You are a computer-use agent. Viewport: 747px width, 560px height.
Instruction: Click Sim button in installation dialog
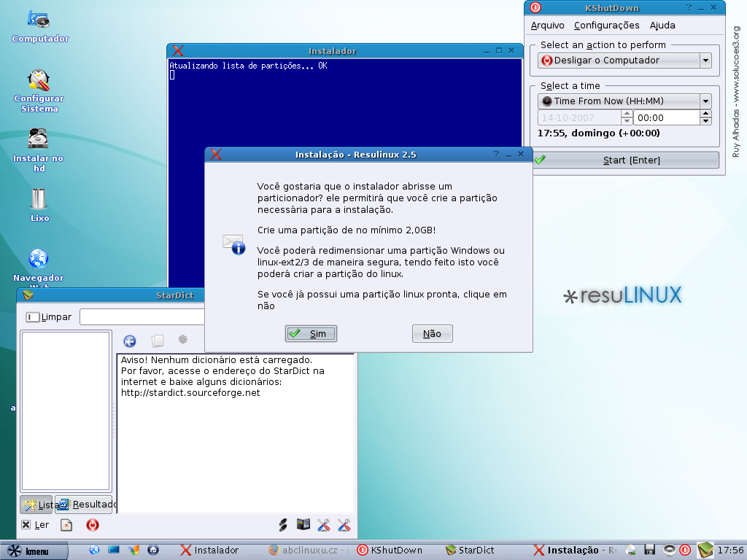click(311, 334)
